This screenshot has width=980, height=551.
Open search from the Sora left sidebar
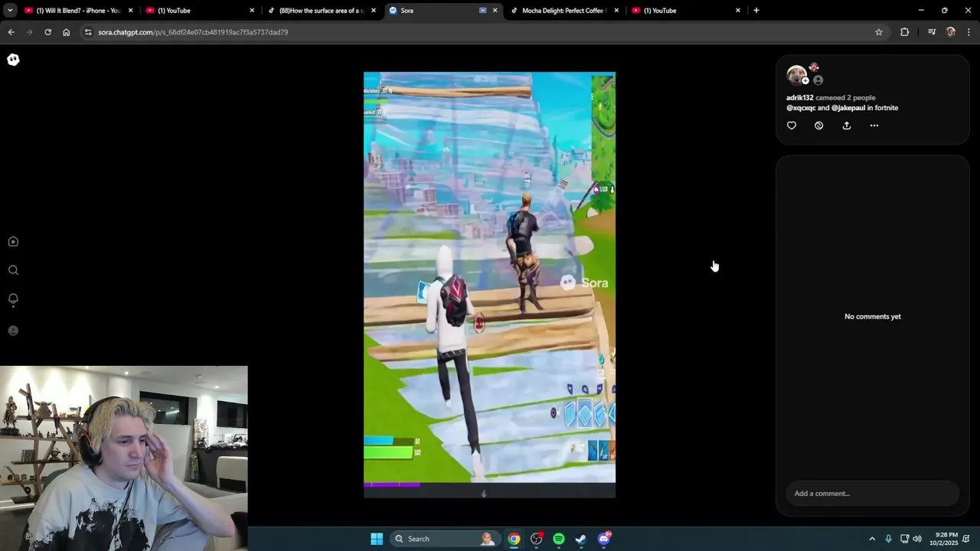point(13,270)
